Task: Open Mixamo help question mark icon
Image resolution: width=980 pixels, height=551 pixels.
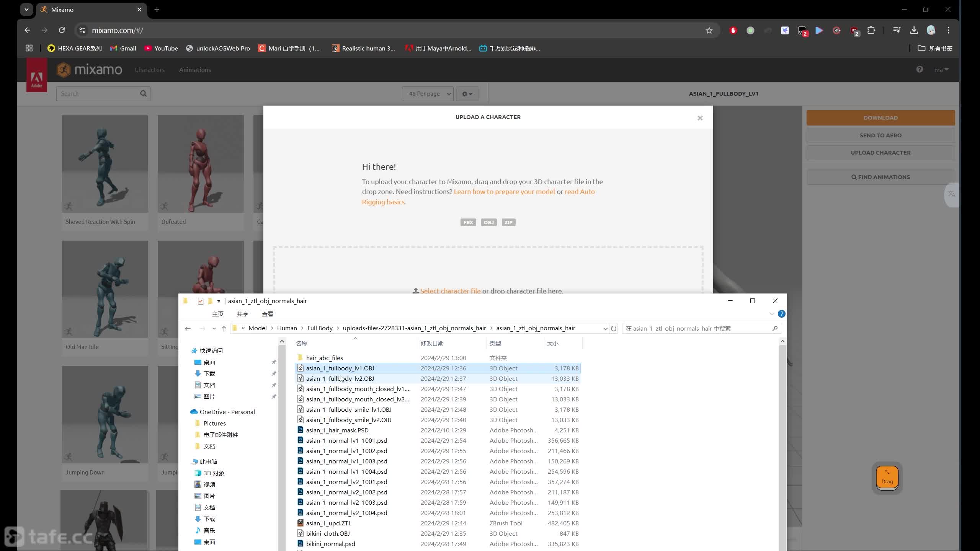Action: click(x=920, y=69)
